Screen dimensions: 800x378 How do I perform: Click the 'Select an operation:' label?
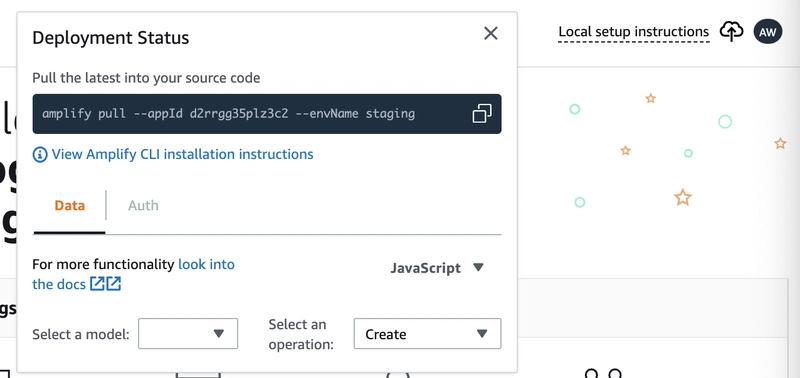(x=301, y=334)
